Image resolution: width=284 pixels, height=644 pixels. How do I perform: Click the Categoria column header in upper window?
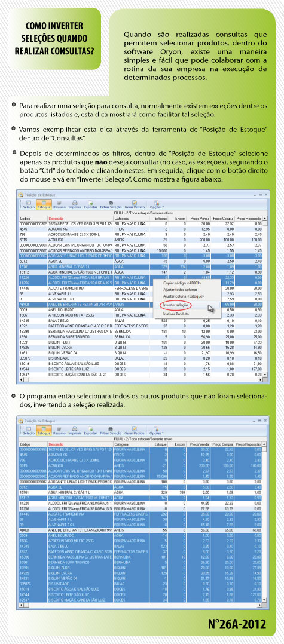131,219
